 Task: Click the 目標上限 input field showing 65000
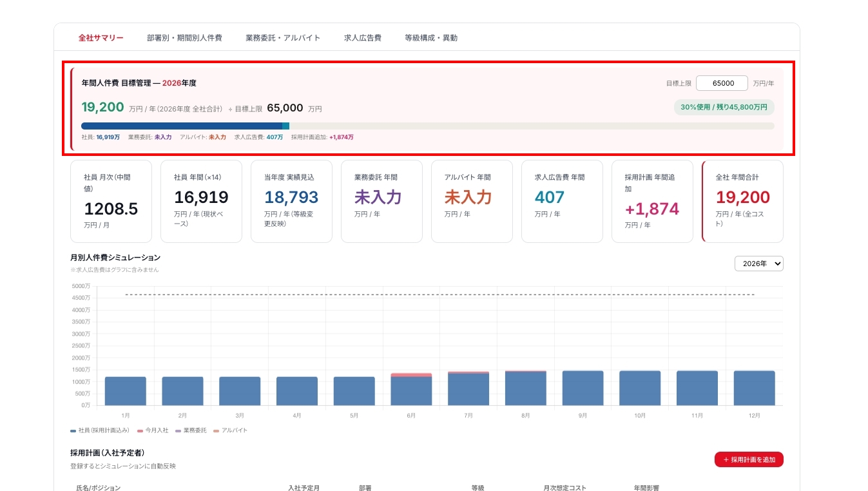[722, 83]
